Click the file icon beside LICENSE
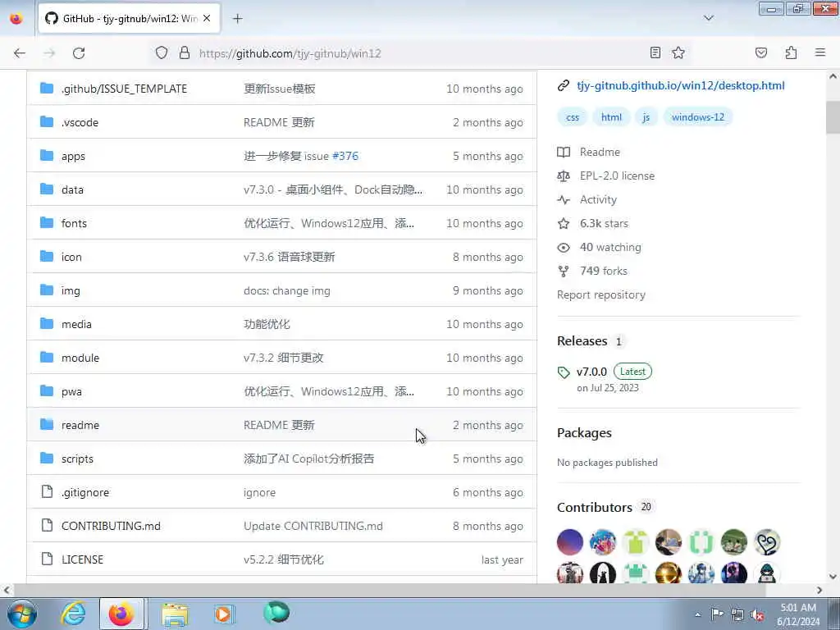840x630 pixels. click(x=47, y=559)
